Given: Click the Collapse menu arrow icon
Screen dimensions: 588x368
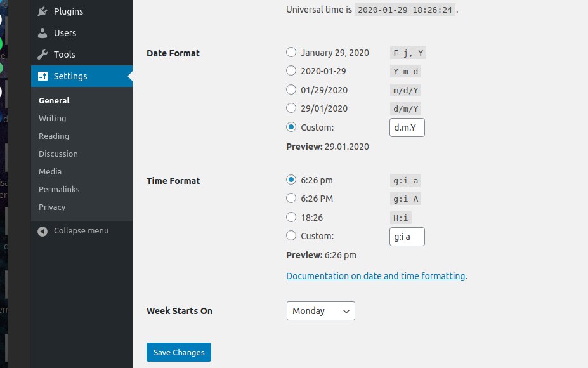Looking at the screenshot, I should tap(42, 231).
